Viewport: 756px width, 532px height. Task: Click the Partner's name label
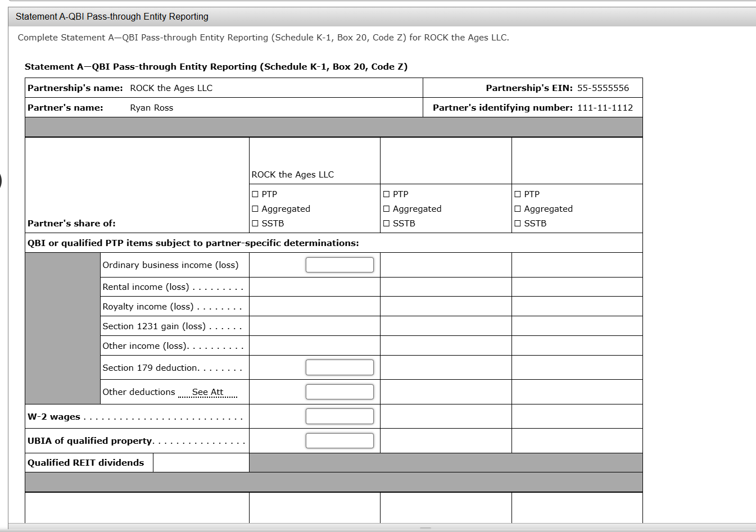65,108
